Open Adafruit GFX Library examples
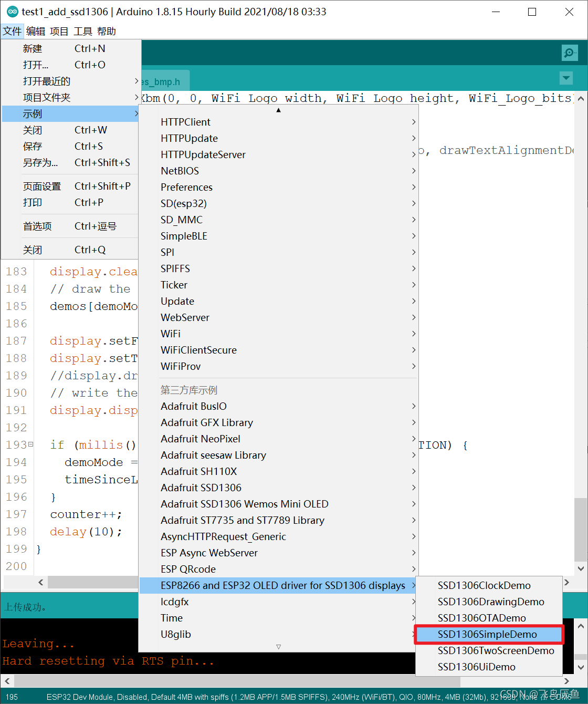The width and height of the screenshot is (588, 704). point(278,422)
